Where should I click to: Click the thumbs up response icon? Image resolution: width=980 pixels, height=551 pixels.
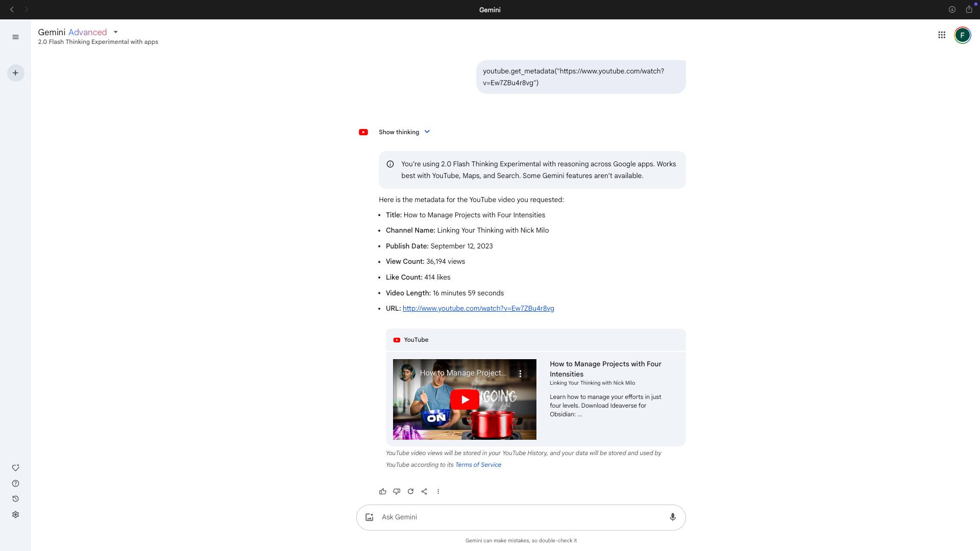pyautogui.click(x=383, y=491)
